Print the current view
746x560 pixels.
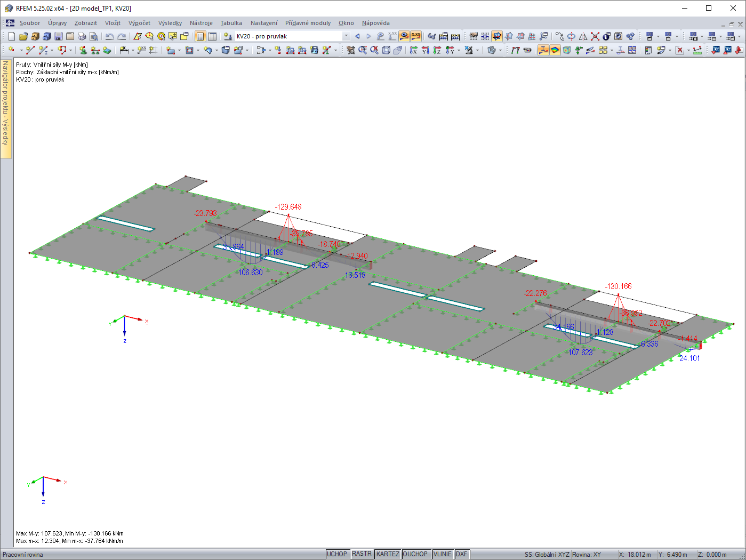[82, 36]
